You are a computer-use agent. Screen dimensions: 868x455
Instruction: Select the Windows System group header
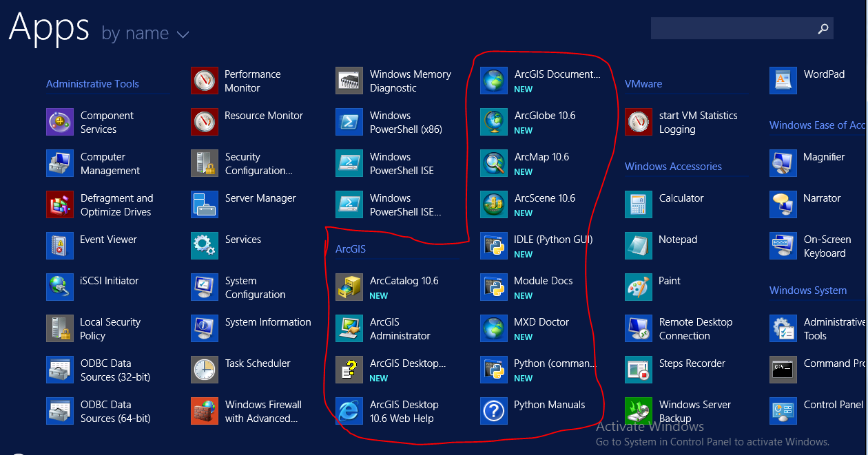[x=808, y=290]
